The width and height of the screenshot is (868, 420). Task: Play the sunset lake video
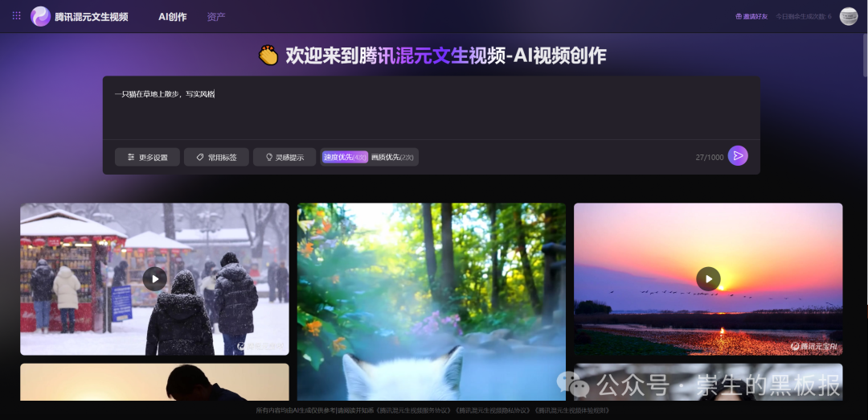tap(708, 278)
